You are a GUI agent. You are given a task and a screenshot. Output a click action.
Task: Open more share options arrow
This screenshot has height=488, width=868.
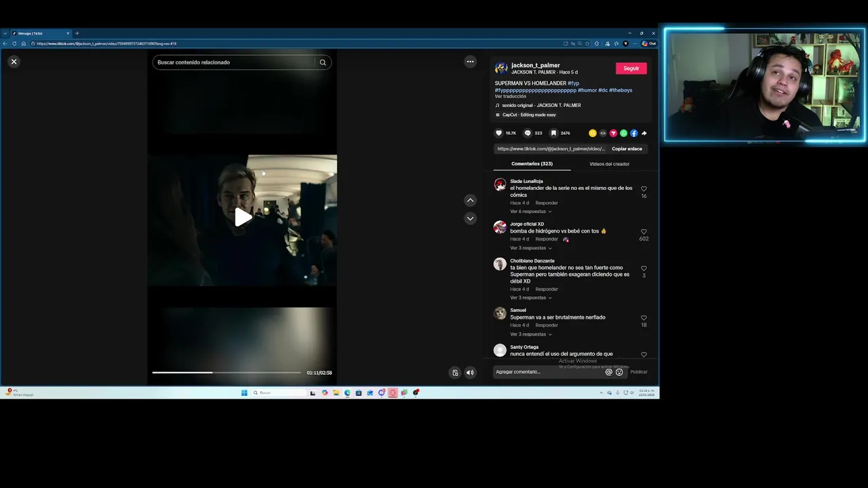[x=644, y=133]
